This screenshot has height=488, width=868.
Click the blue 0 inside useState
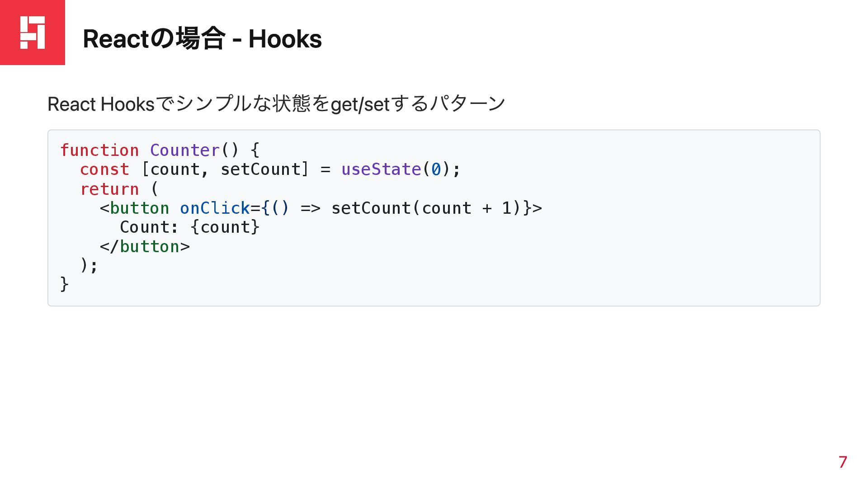pos(436,169)
